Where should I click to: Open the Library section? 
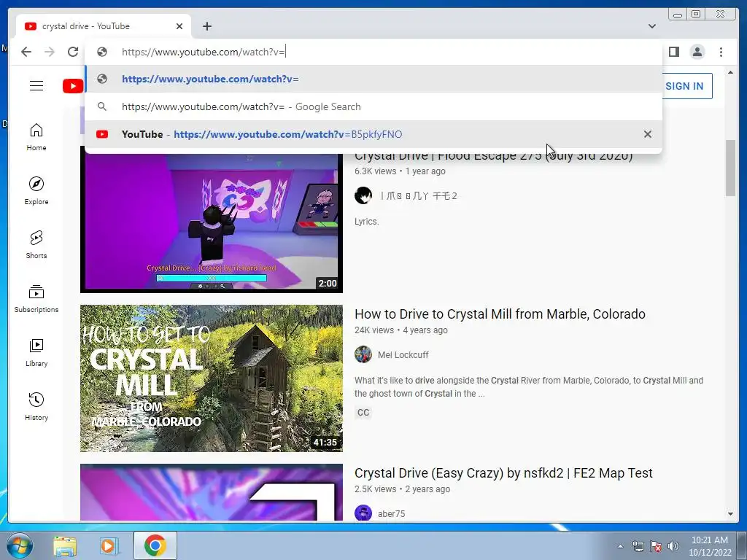coord(36,352)
